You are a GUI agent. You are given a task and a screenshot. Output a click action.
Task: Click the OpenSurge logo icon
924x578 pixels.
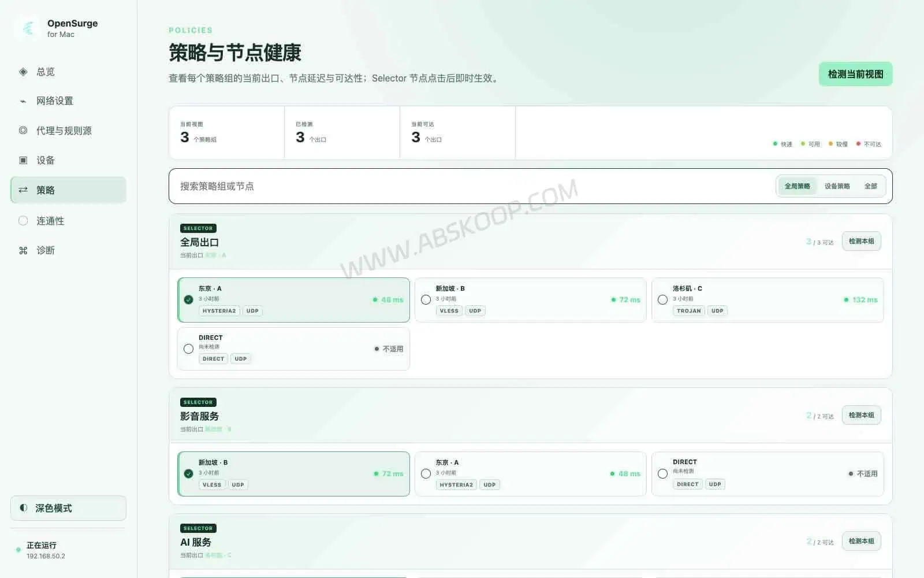[x=28, y=27]
